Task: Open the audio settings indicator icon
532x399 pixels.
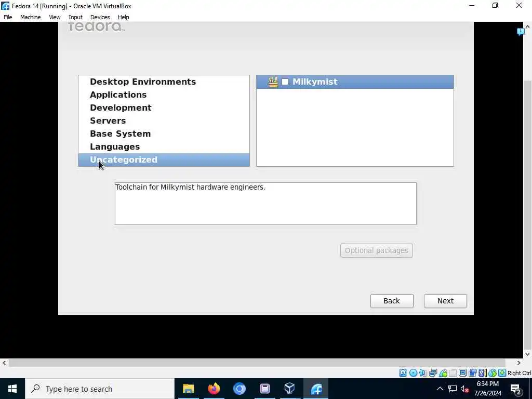Action: tap(423, 373)
